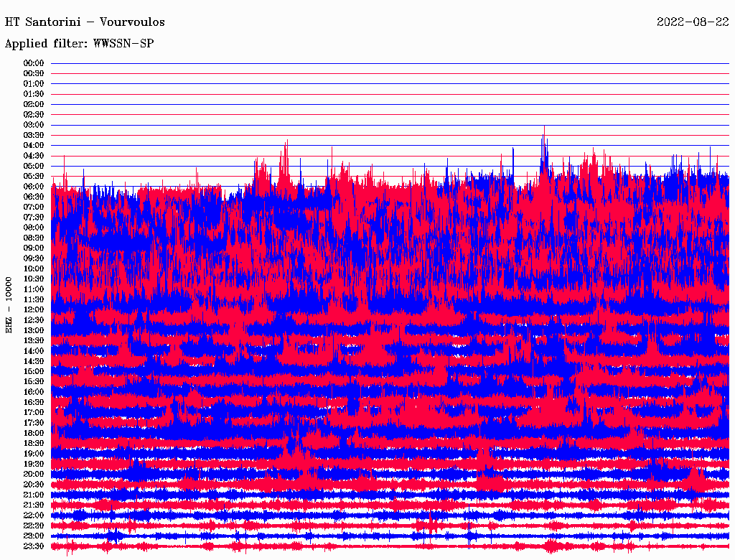
Task: Select the 22:30 time label
Action: point(34,526)
